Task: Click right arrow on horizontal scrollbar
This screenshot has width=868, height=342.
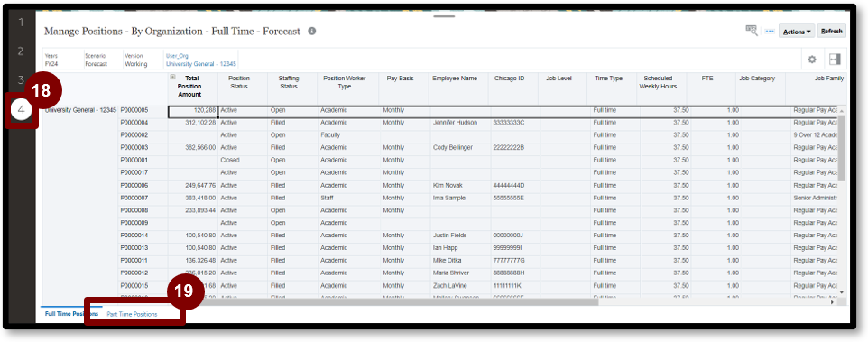Action: (x=832, y=302)
